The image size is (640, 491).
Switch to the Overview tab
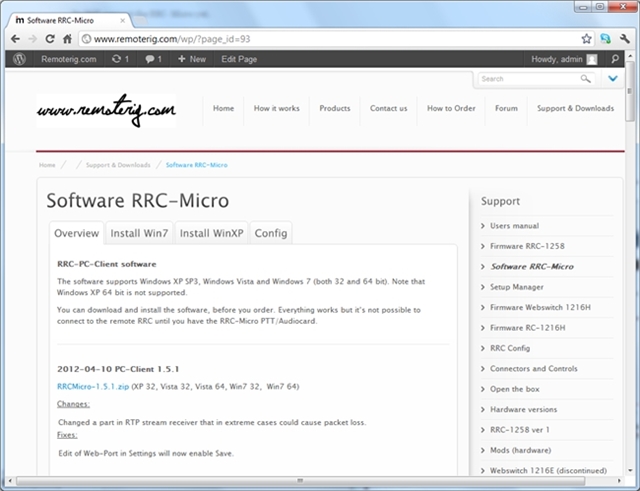coord(76,233)
